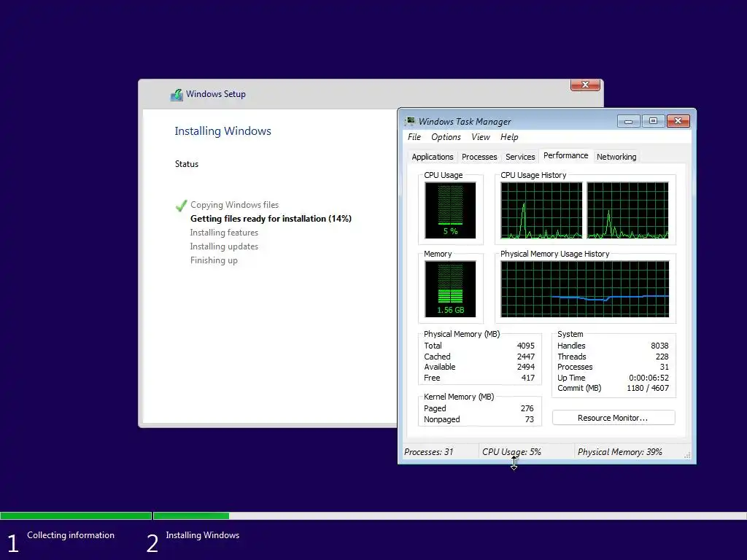Click the Collecting information progress bar segment
The height and width of the screenshot is (560, 747).
pyautogui.click(x=76, y=516)
